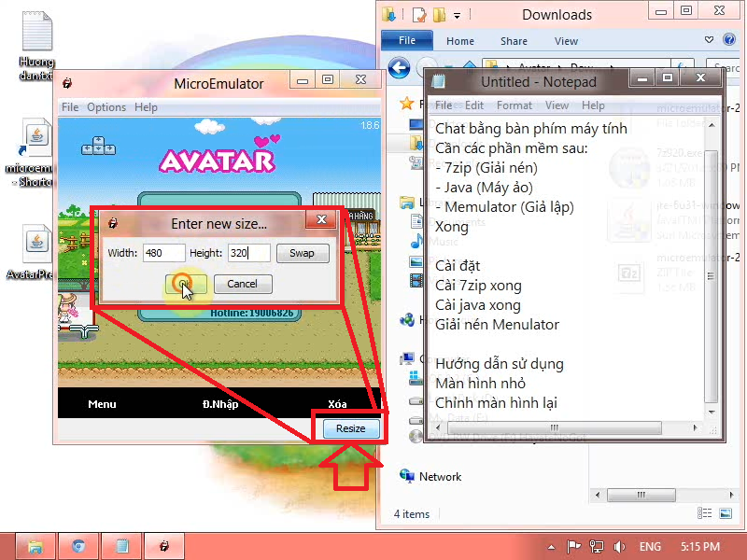This screenshot has width=747, height=560.
Task: Close the Enter new size dialog
Action: pyautogui.click(x=321, y=219)
